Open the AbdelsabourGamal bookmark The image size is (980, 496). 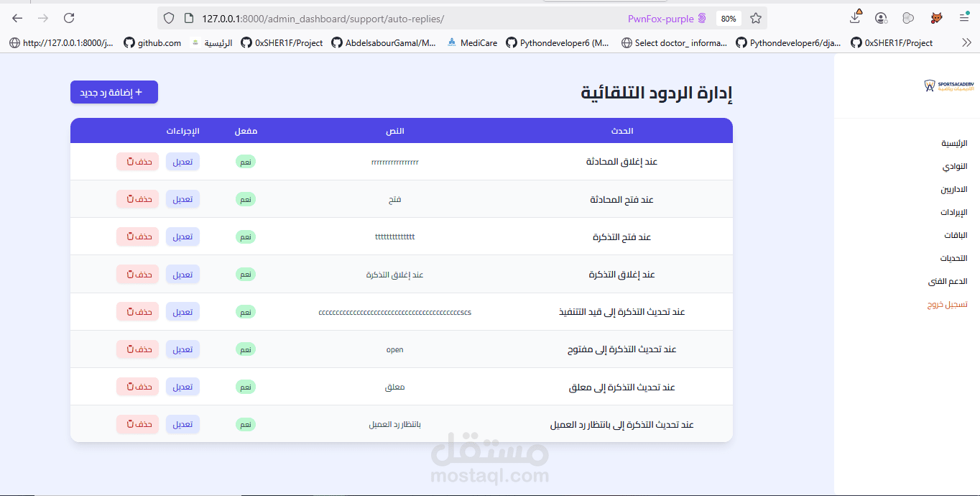point(384,43)
